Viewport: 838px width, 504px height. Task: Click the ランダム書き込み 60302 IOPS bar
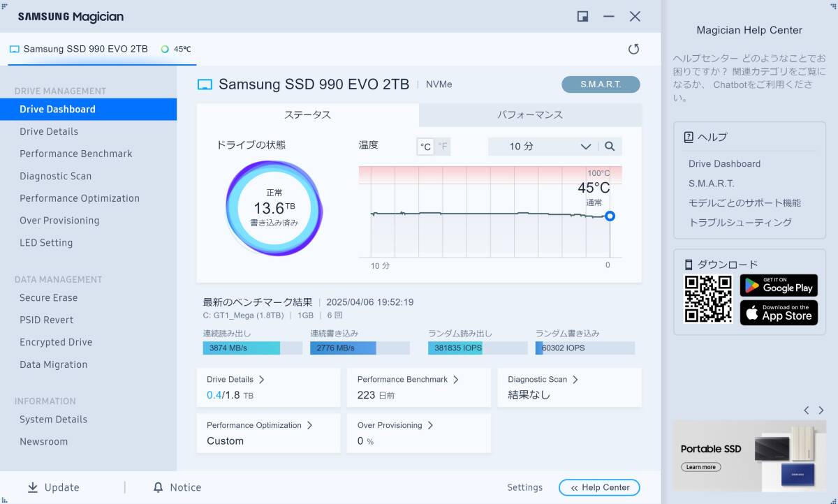click(x=585, y=348)
